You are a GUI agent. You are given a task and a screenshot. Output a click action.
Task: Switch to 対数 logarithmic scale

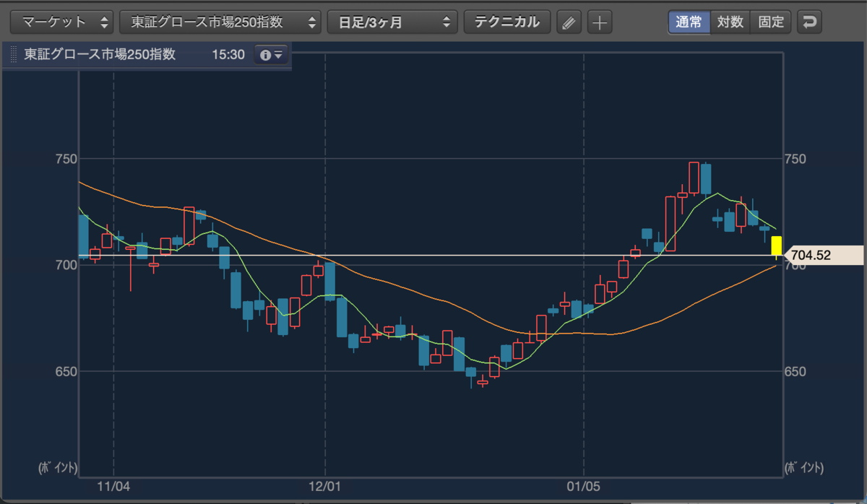tap(730, 22)
